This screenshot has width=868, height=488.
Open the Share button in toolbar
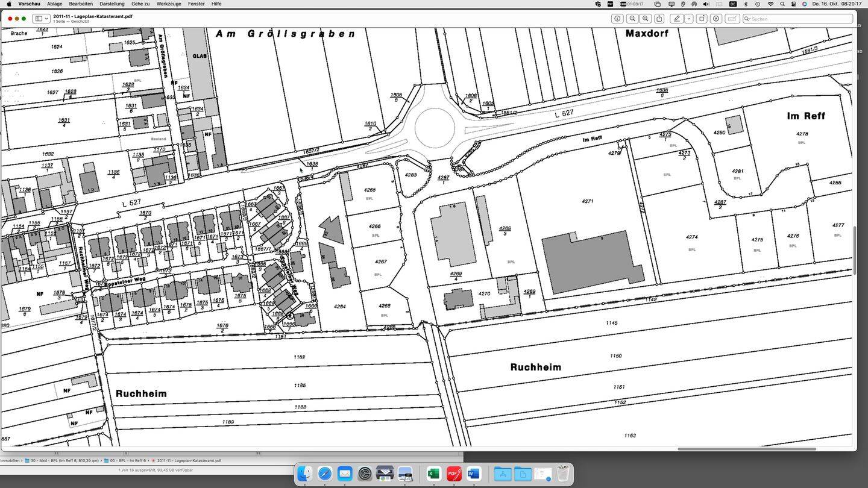(659, 19)
